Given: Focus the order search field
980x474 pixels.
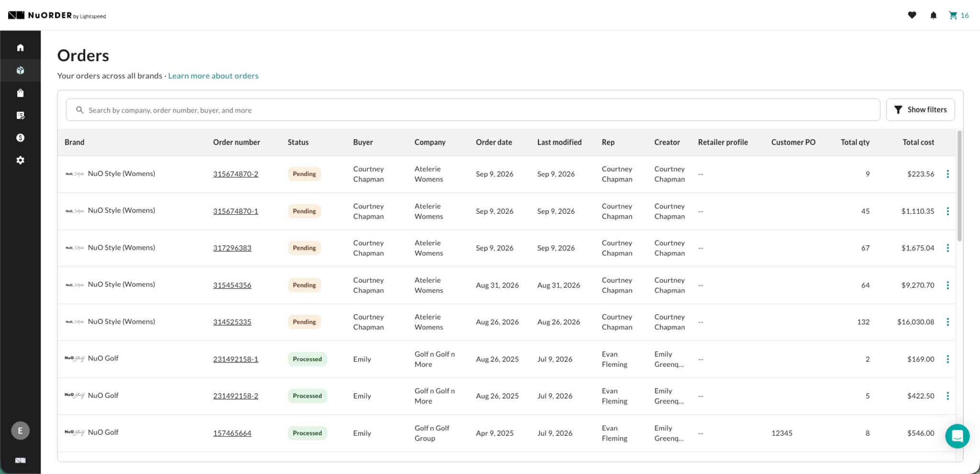Looking at the screenshot, I should point(473,110).
